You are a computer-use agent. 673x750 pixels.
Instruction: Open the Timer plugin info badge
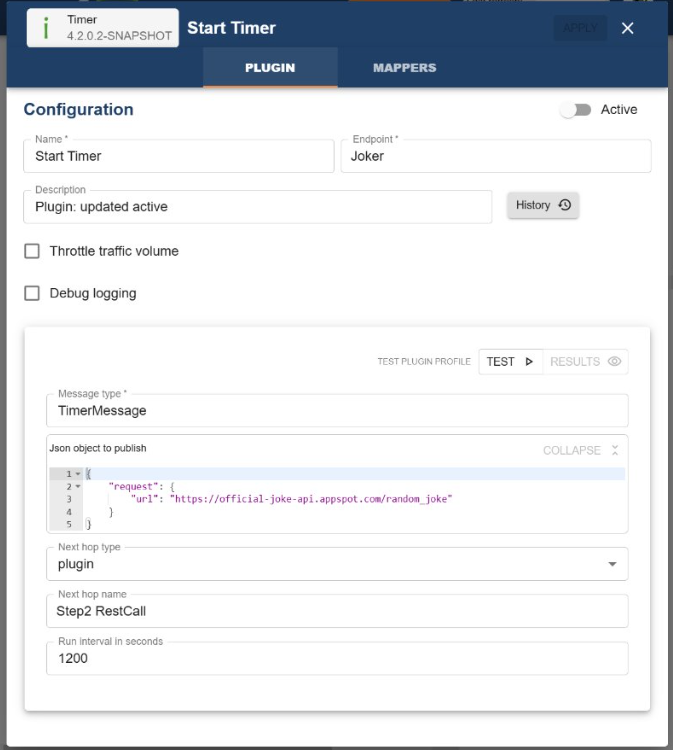(103, 28)
